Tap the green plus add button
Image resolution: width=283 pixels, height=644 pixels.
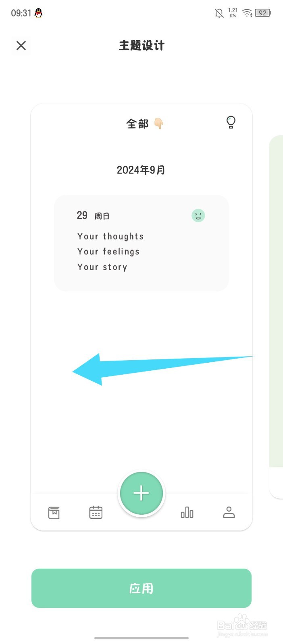click(x=141, y=493)
